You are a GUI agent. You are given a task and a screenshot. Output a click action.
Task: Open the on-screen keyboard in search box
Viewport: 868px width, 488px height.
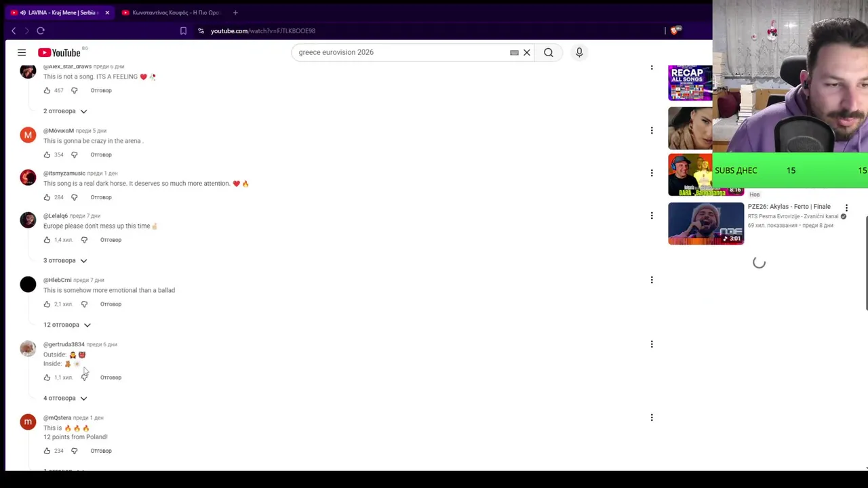click(514, 52)
